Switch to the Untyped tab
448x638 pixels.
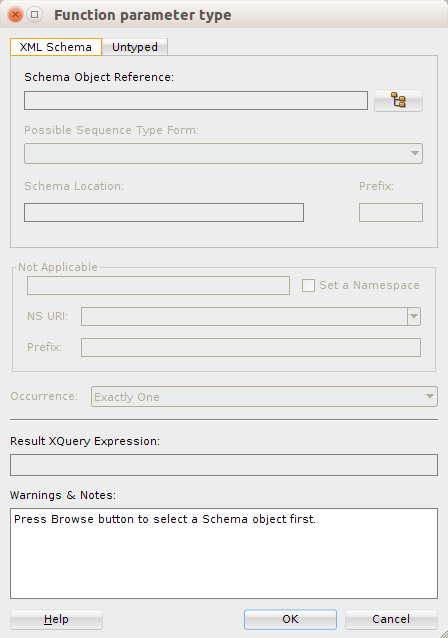[135, 47]
